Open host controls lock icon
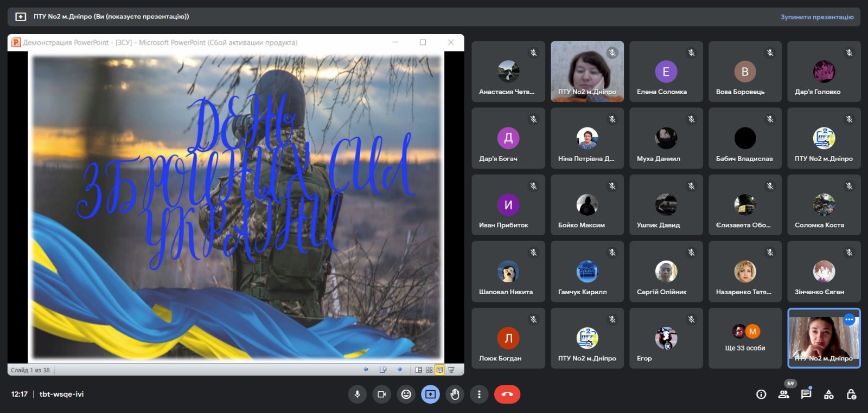Screen dimensions: 868x413 (x=851, y=394)
